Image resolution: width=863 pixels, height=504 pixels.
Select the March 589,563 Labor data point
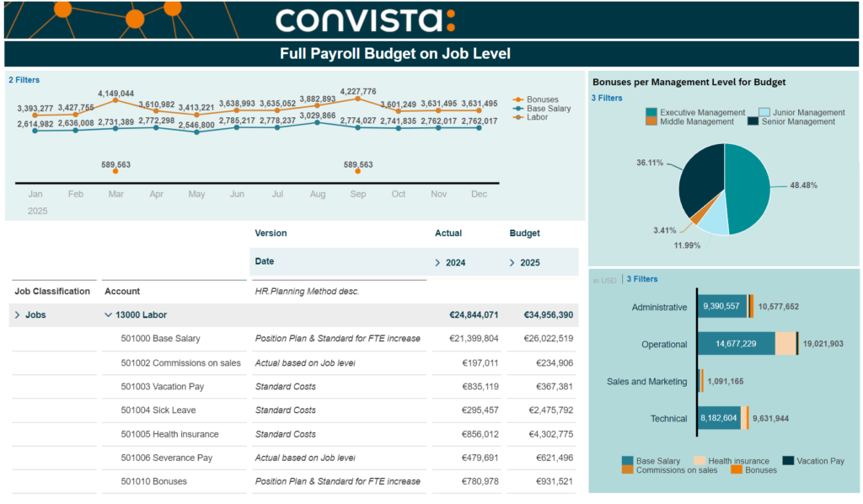pos(115,170)
